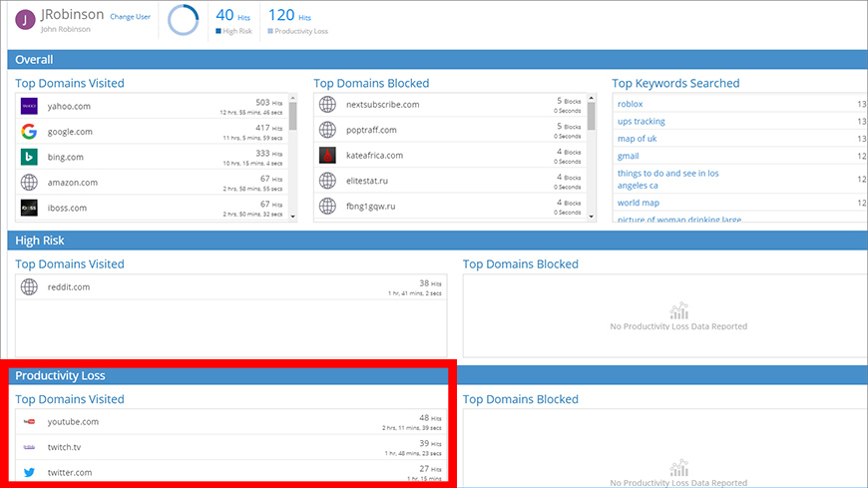Open the amazon.com domain row

(x=152, y=183)
